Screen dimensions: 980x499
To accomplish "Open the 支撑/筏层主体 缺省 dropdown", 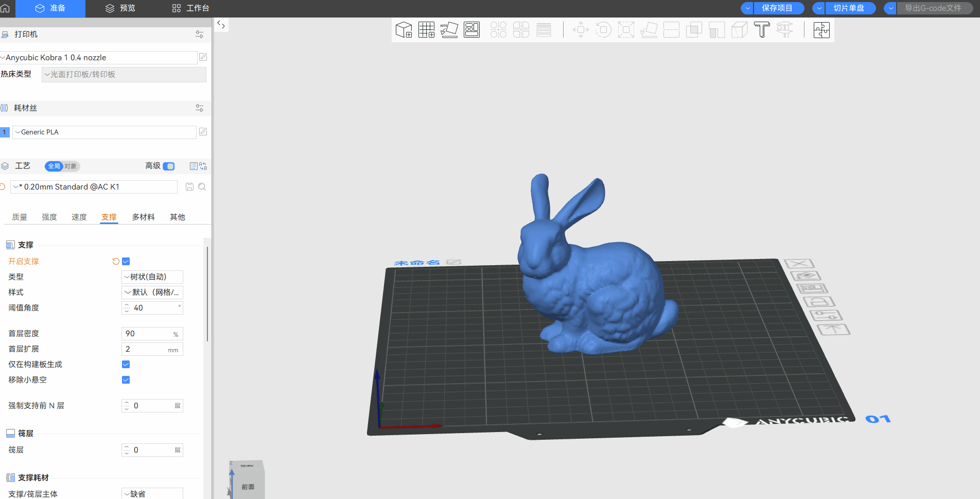I will [x=152, y=493].
